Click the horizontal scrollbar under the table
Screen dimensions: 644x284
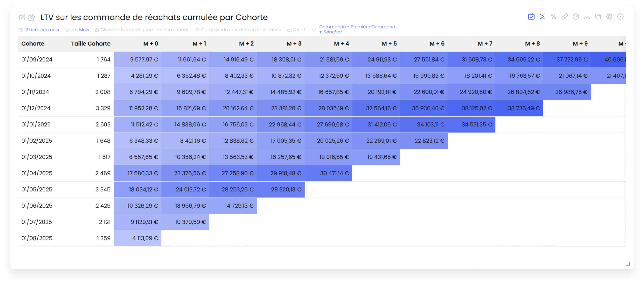click(x=287, y=246)
